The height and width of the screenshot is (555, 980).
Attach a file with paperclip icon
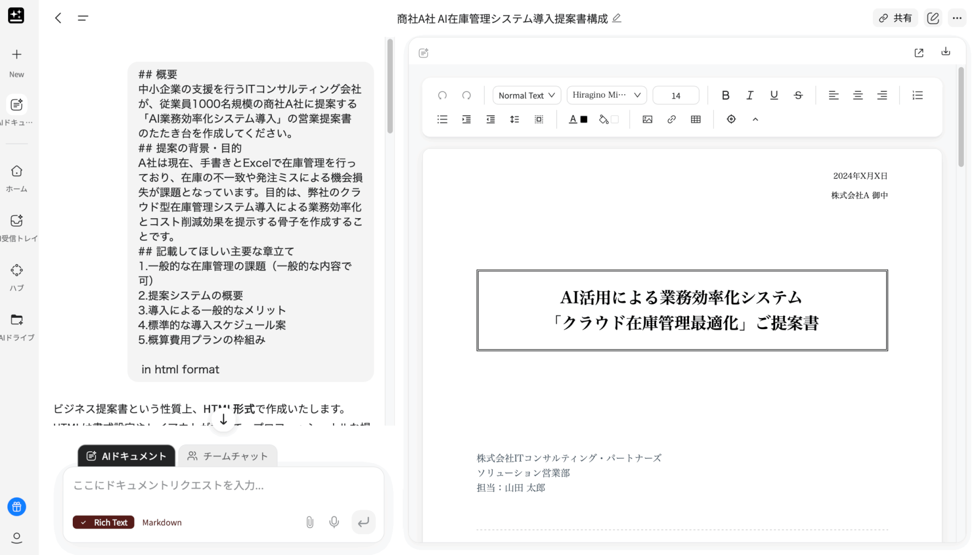coord(310,522)
